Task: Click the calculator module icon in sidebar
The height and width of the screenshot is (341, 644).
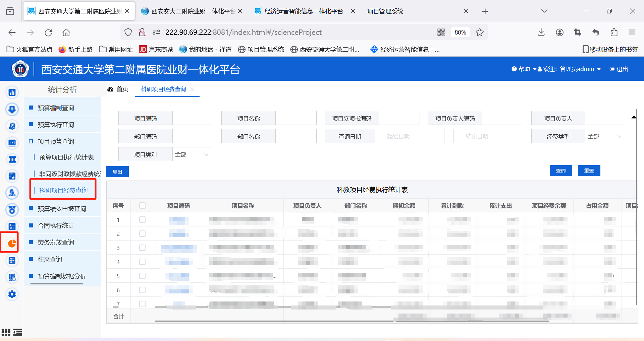Action: tap(12, 226)
